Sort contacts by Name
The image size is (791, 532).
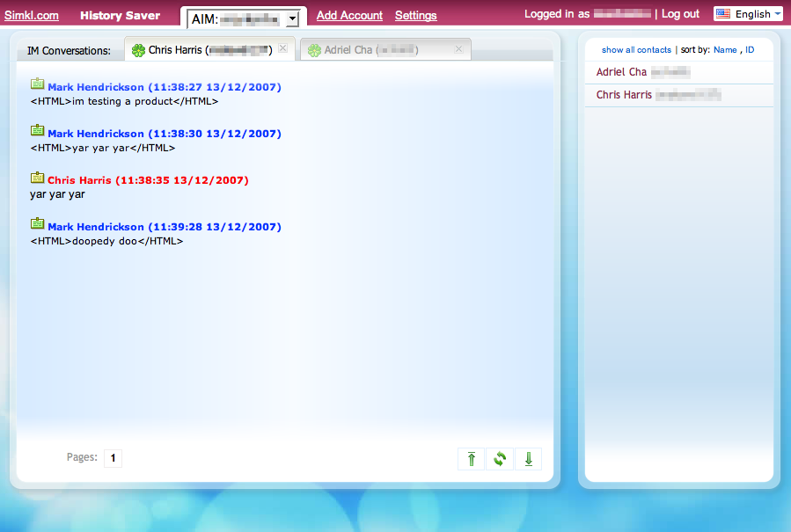725,50
